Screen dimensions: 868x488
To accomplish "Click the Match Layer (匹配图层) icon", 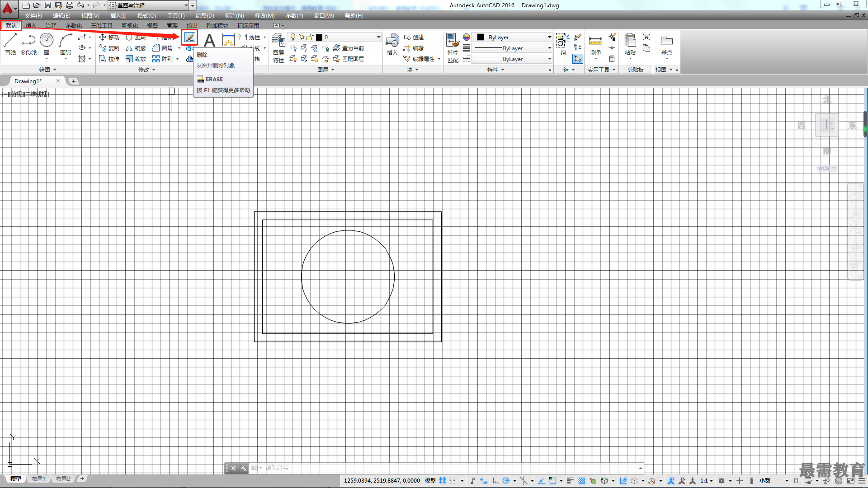I will click(349, 59).
